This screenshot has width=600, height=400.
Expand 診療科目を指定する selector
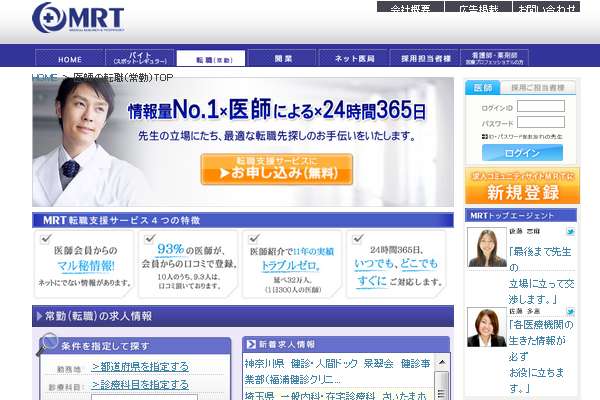pos(139,384)
